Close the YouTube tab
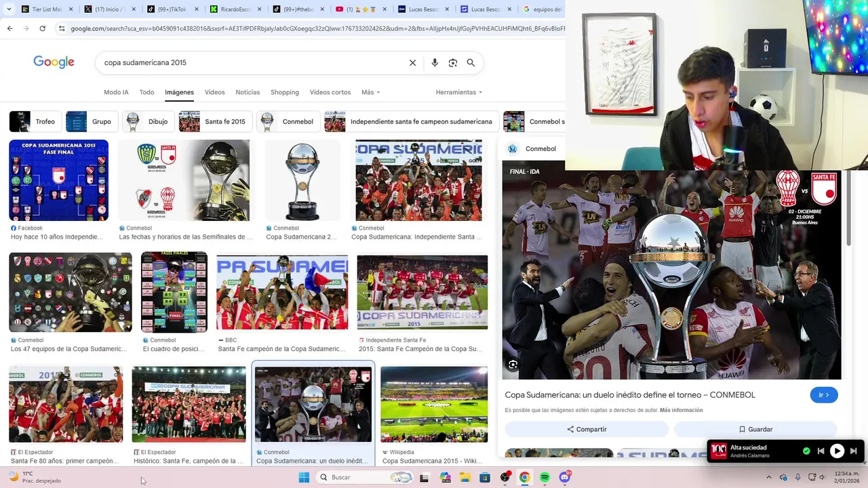Image resolution: width=868 pixels, height=488 pixels. 383,9
